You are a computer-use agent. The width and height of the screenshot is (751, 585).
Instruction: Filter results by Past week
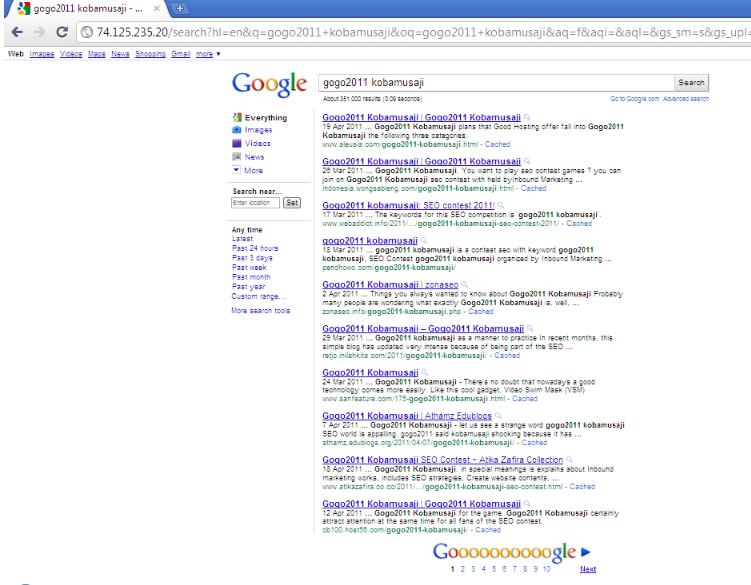[x=249, y=267]
